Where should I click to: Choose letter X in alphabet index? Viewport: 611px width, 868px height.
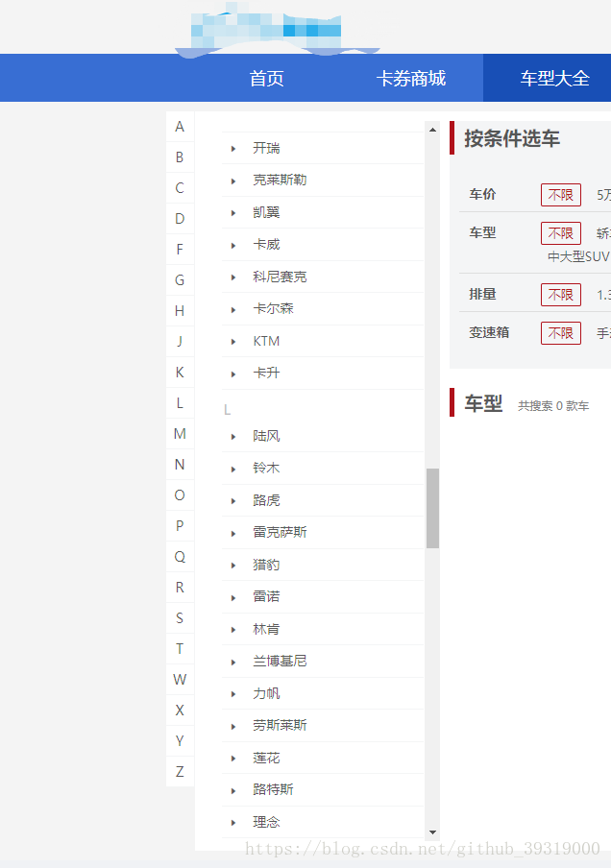point(180,711)
